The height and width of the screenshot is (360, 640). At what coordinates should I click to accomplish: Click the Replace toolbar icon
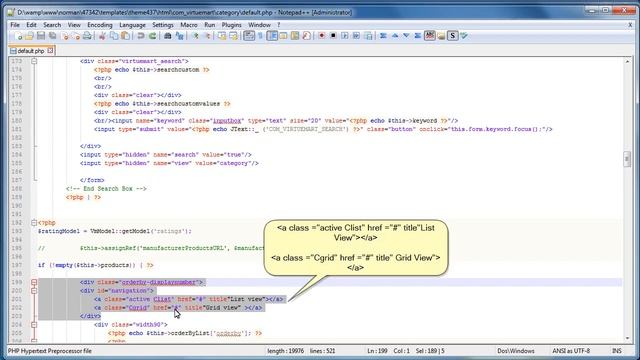click(179, 36)
